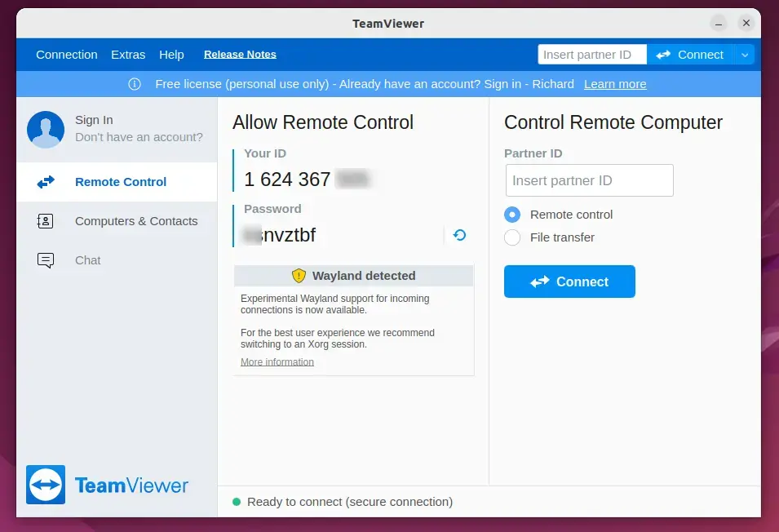Click the Sign In avatar icon
Viewport: 779px width, 532px height.
pos(45,130)
